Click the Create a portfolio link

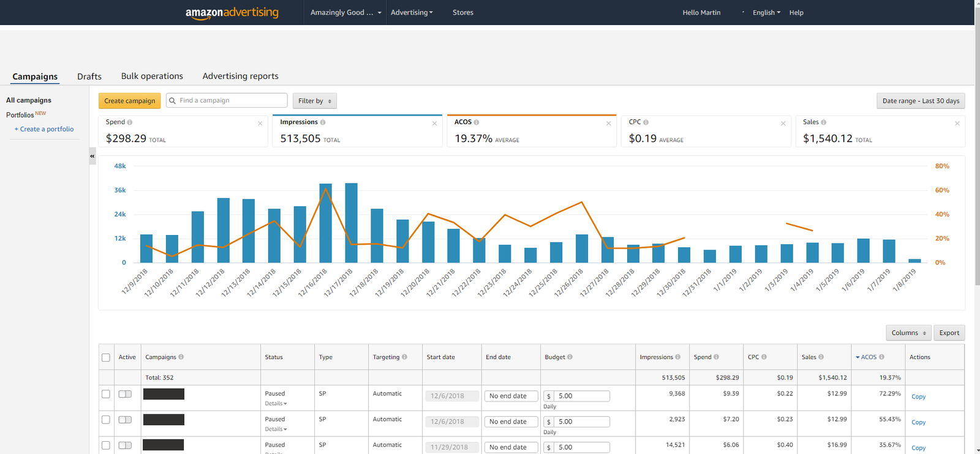pyautogui.click(x=44, y=129)
